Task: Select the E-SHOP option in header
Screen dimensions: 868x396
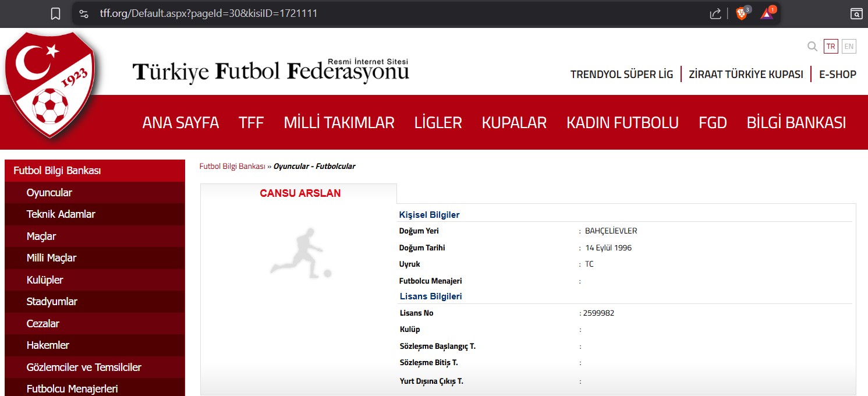Action: click(x=838, y=74)
